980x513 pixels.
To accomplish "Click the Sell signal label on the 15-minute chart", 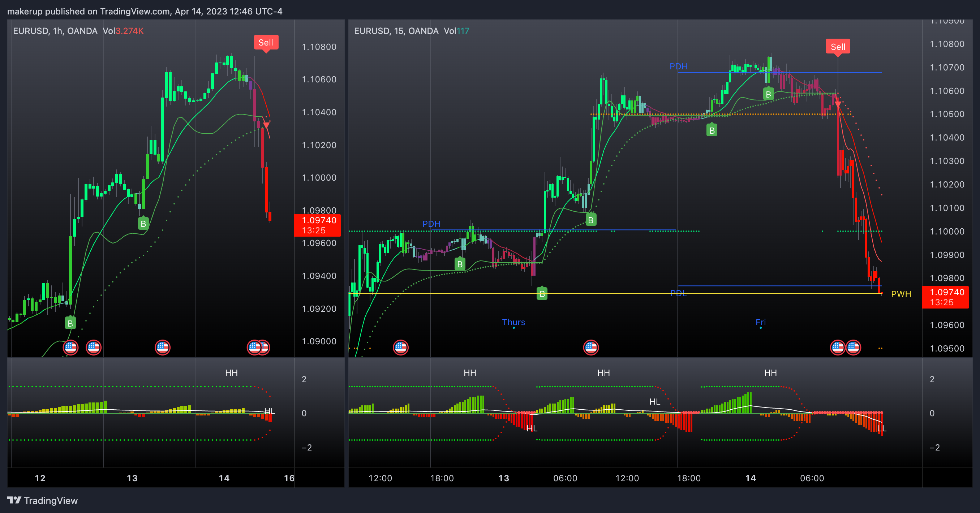I will click(x=838, y=46).
